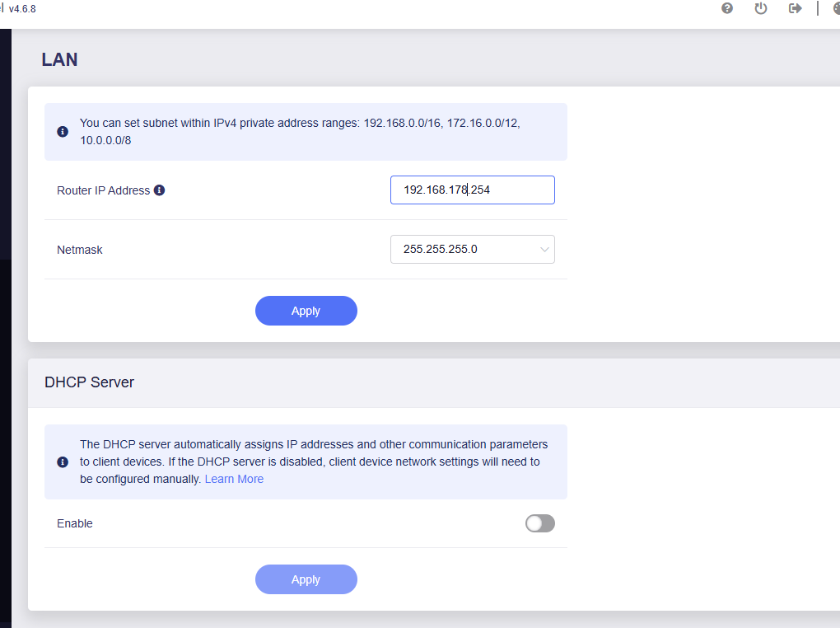Open the Learn More link
The width and height of the screenshot is (840, 628).
tap(234, 479)
